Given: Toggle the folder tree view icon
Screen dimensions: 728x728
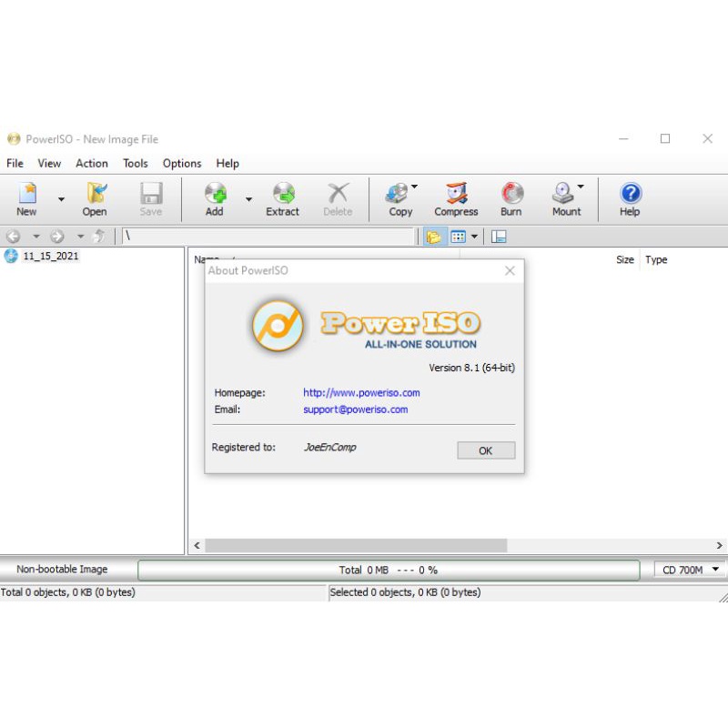Looking at the screenshot, I should click(434, 237).
